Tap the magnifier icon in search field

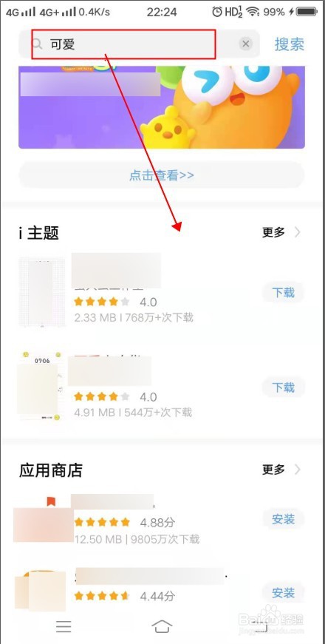pos(37,44)
